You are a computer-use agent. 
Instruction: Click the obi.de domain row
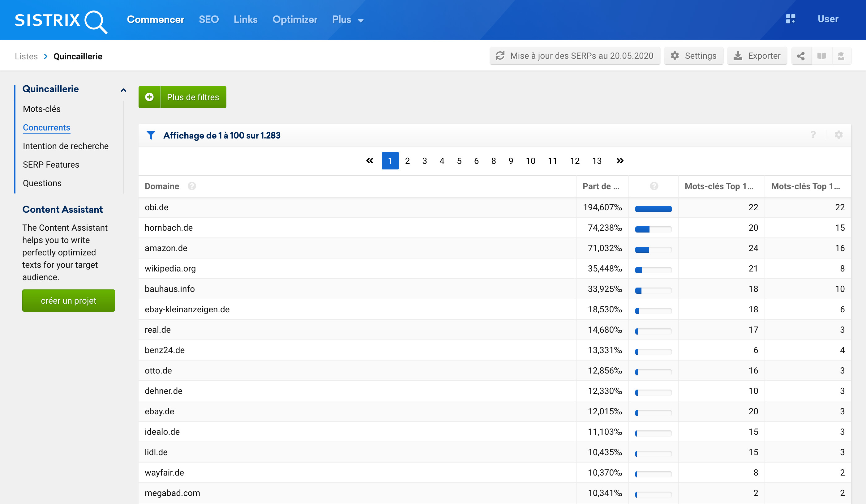click(x=495, y=207)
